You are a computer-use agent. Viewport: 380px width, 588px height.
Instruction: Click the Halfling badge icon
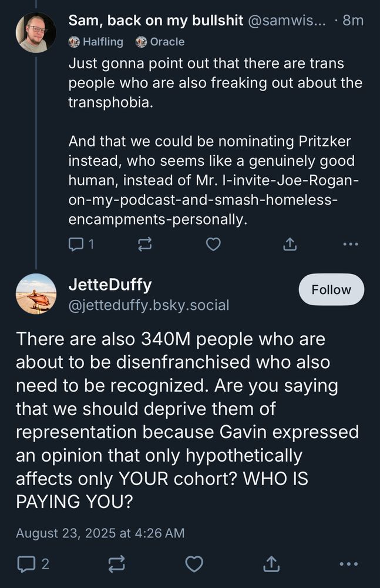click(75, 41)
